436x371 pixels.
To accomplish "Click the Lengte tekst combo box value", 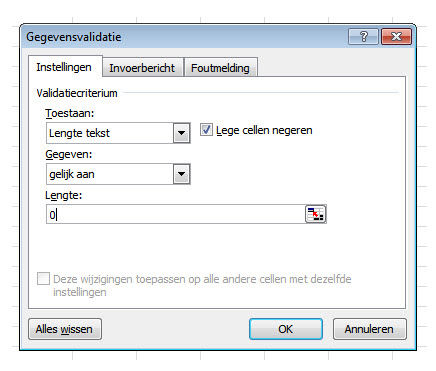I will [x=110, y=133].
